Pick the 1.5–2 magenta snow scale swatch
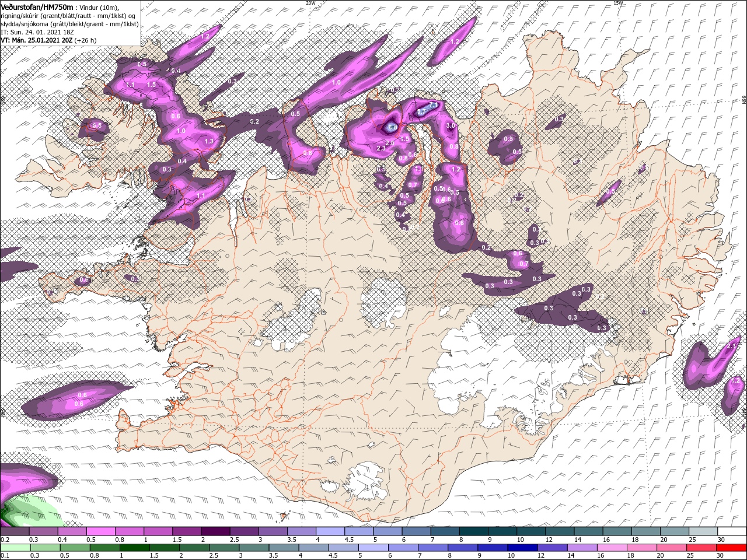The image size is (747, 560). 186,531
